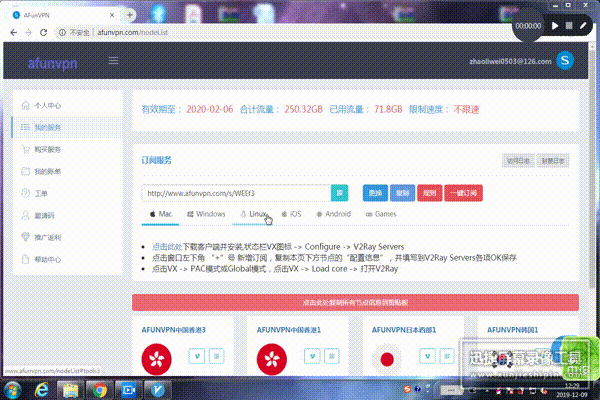Click V button on AFUNVPN日本西部1 card

tap(427, 356)
